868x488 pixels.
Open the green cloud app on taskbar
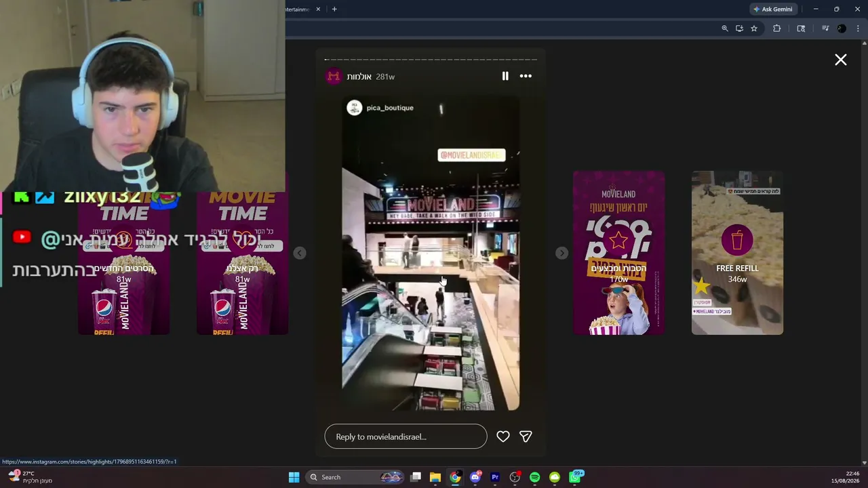555,477
